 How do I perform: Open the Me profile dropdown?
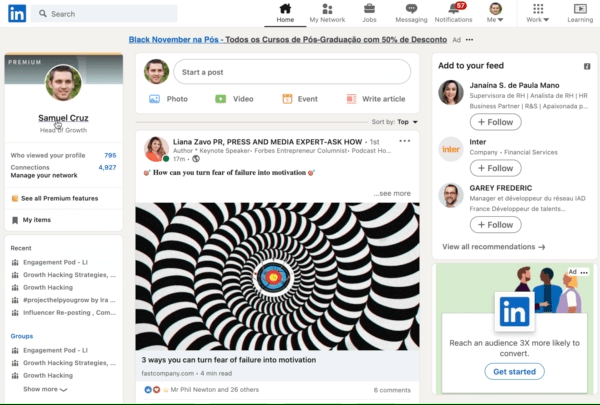495,13
